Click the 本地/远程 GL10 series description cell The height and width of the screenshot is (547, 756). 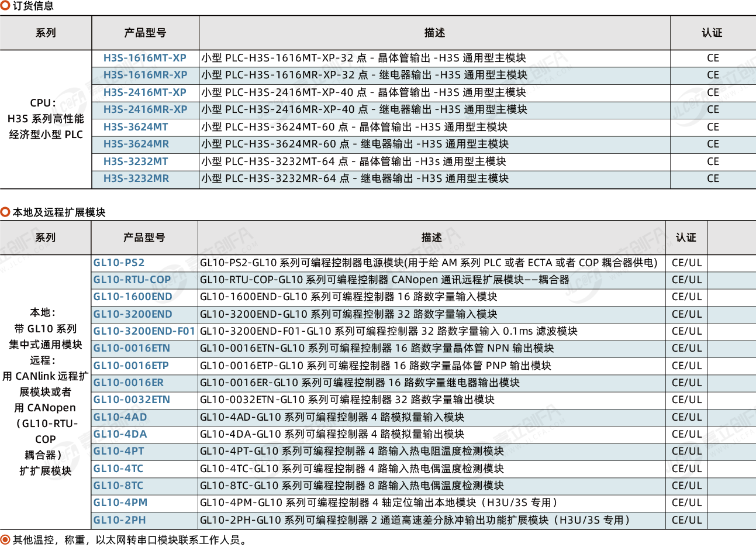[x=46, y=392]
